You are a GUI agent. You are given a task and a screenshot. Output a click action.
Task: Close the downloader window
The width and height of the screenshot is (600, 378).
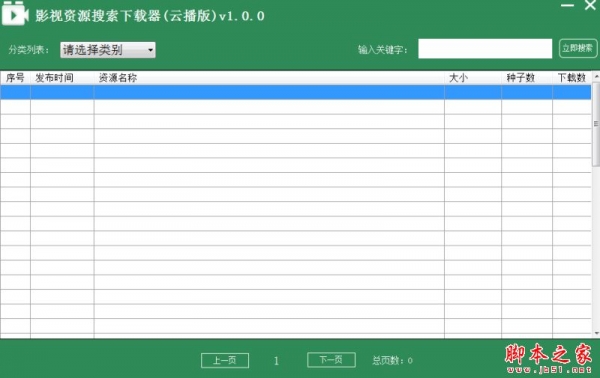click(590, 5)
